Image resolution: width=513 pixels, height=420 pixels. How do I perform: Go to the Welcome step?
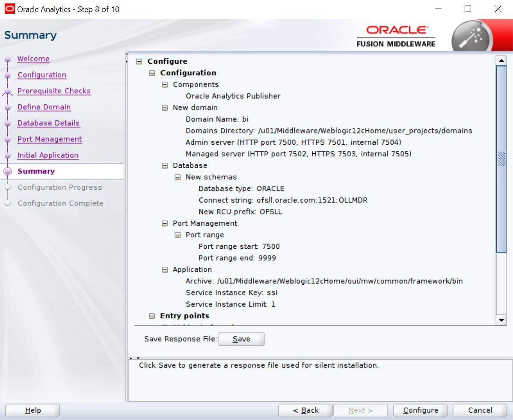click(x=33, y=59)
